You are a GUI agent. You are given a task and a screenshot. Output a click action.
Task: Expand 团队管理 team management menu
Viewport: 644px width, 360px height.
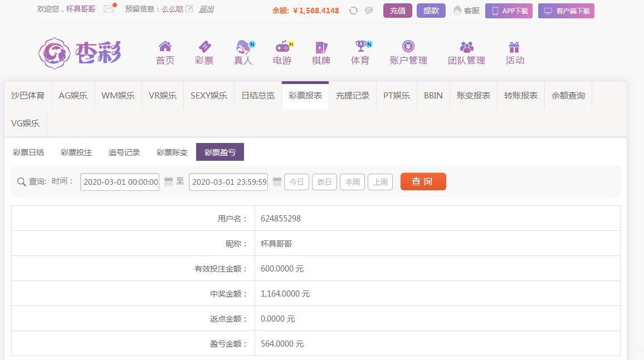(x=466, y=53)
